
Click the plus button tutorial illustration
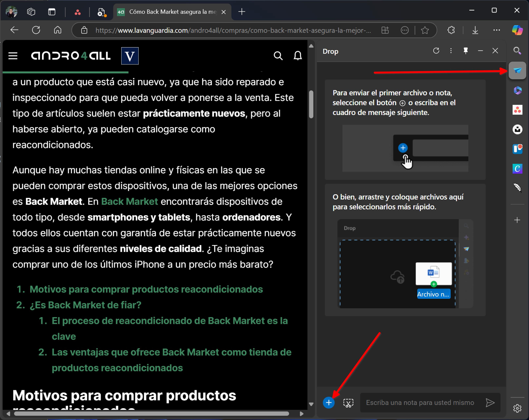[405, 148]
